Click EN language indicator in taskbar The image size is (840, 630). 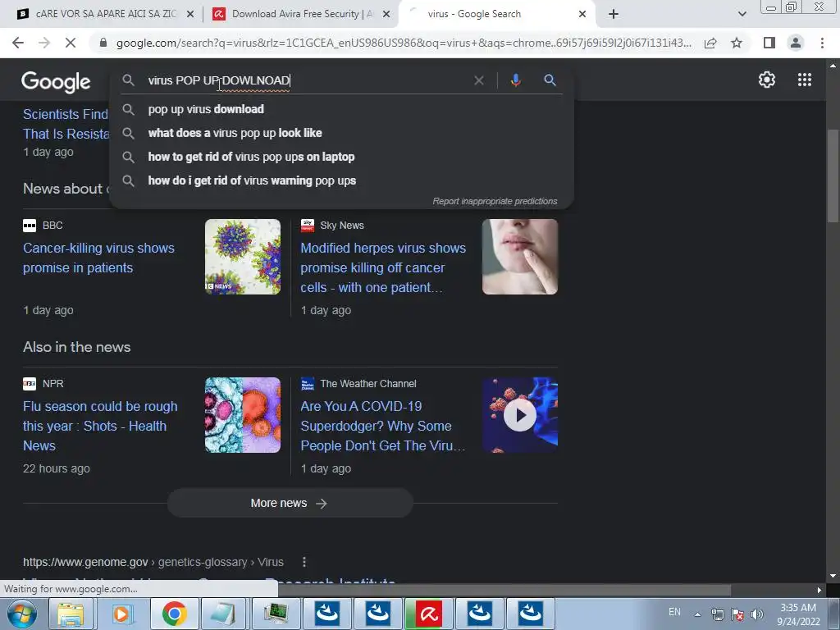click(674, 612)
